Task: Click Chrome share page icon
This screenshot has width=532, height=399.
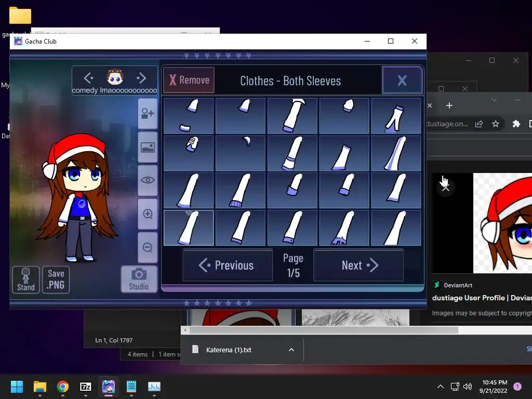Action: [479, 124]
